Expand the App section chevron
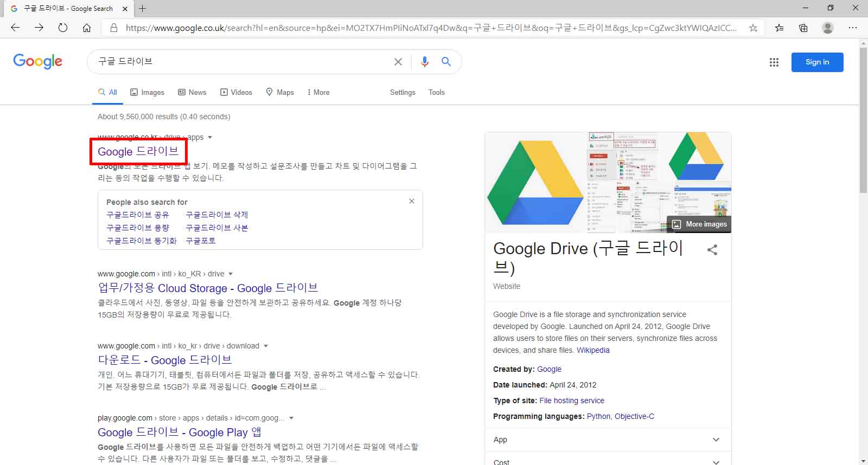Viewport: 868px width, 465px height. click(716, 440)
